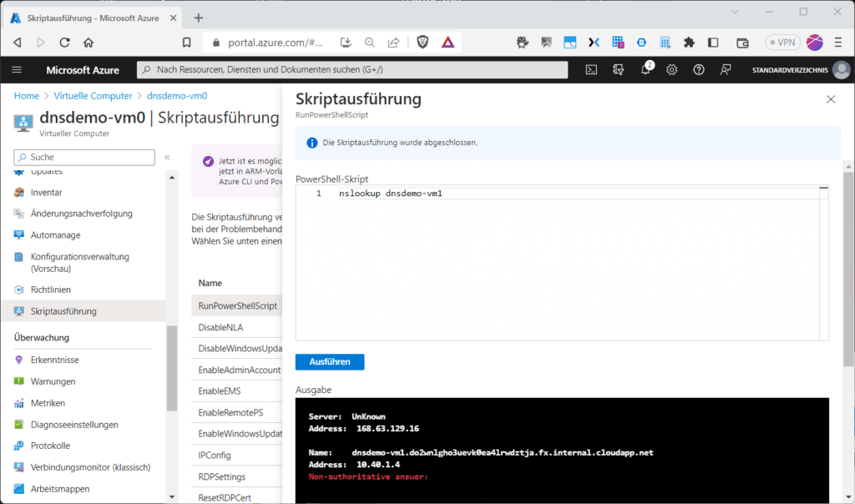855x504 pixels.
Task: Reload the page with the refresh icon
Action: point(64,43)
